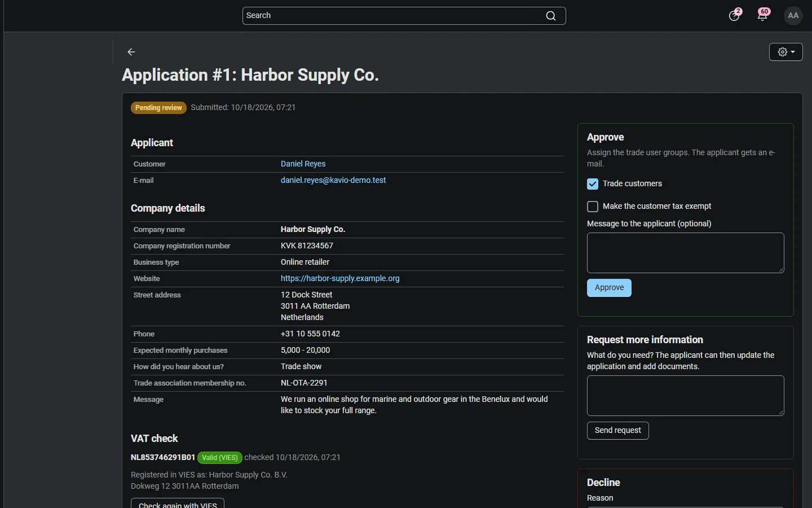Click the Harbor Supply Co. company name value
Image resolution: width=812 pixels, height=508 pixels.
pyautogui.click(x=313, y=230)
